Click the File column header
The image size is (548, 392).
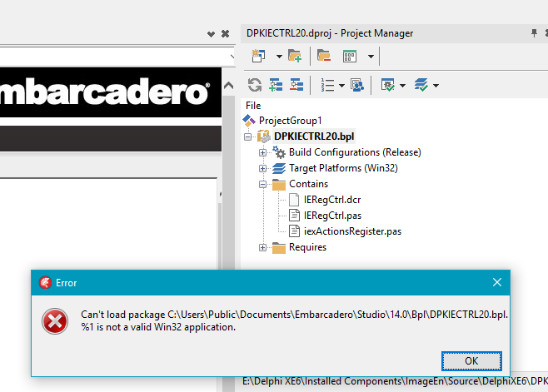point(253,106)
